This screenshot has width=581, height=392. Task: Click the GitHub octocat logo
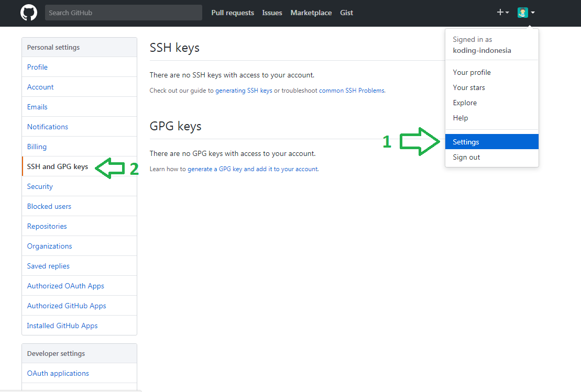28,13
